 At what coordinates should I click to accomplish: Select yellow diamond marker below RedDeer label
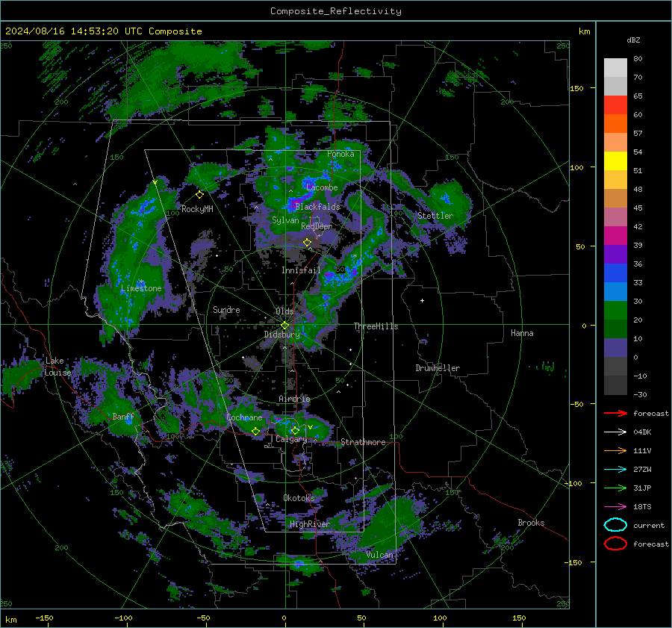(307, 243)
